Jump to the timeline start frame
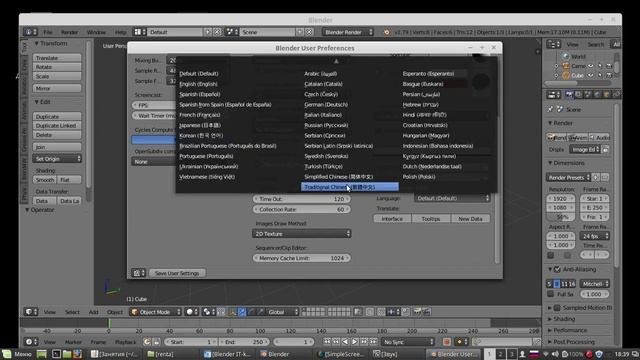The height and width of the screenshot is (360, 640). pos(327,342)
